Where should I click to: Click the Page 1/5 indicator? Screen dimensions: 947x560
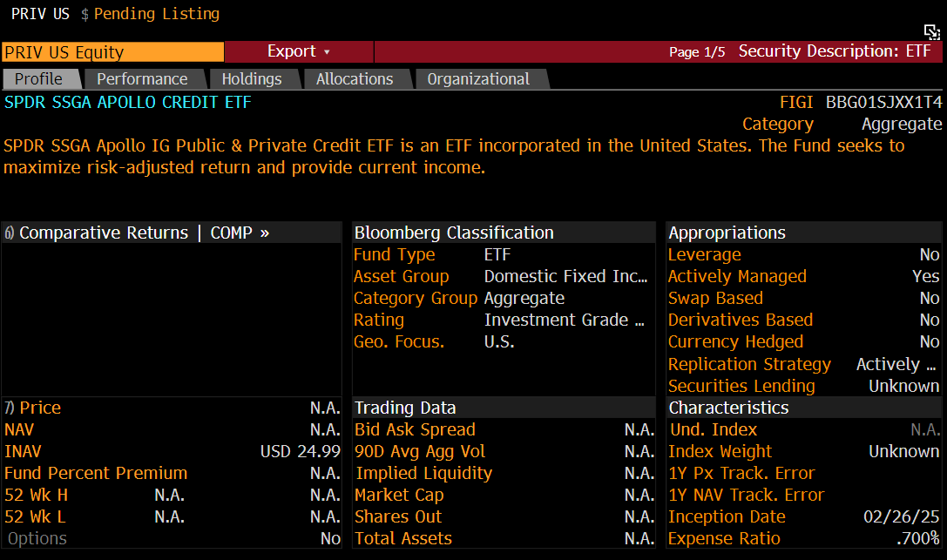[x=697, y=52]
